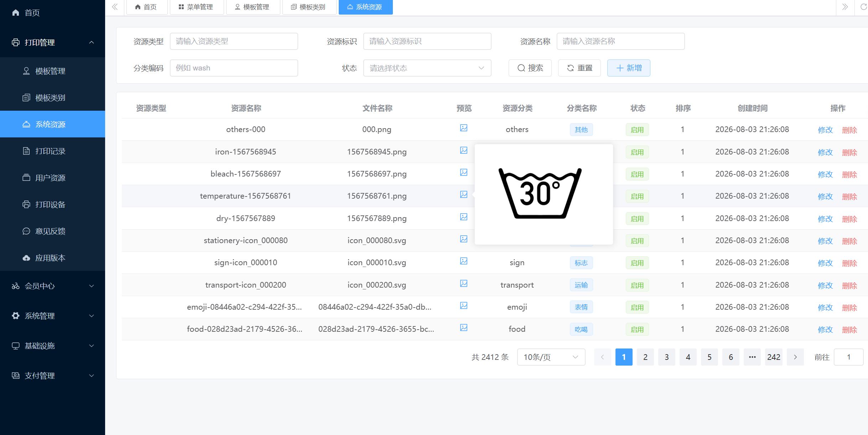Click preview icon for emoji resource row
Image resolution: width=868 pixels, height=435 pixels.
(x=463, y=305)
